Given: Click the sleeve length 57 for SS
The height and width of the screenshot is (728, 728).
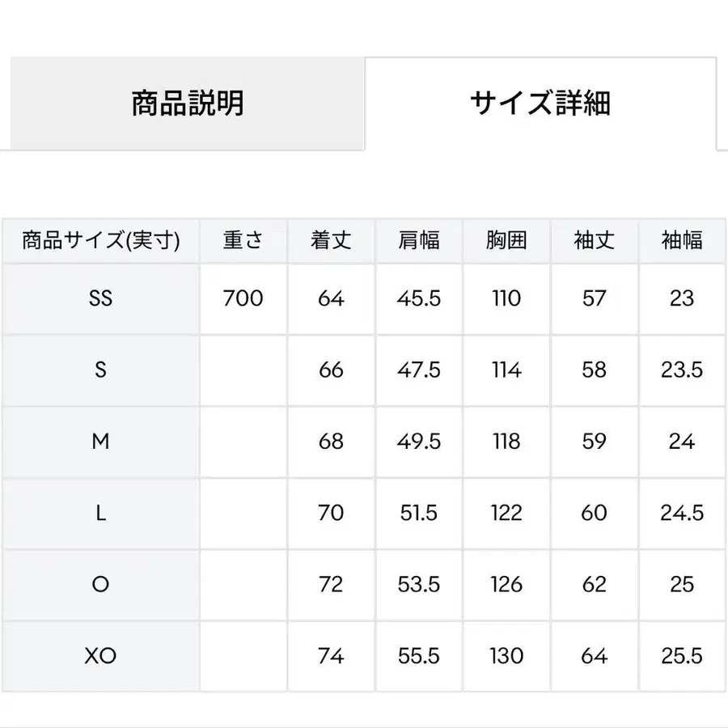Looking at the screenshot, I should click(x=594, y=298).
